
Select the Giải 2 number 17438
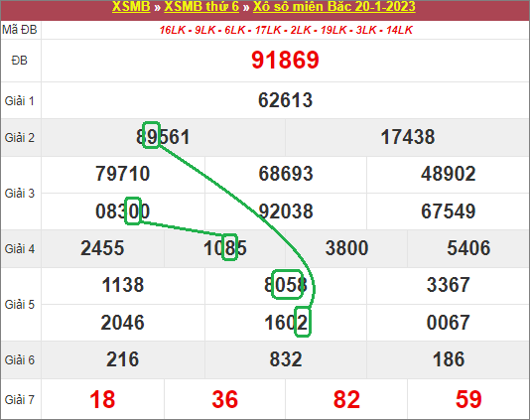408,137
